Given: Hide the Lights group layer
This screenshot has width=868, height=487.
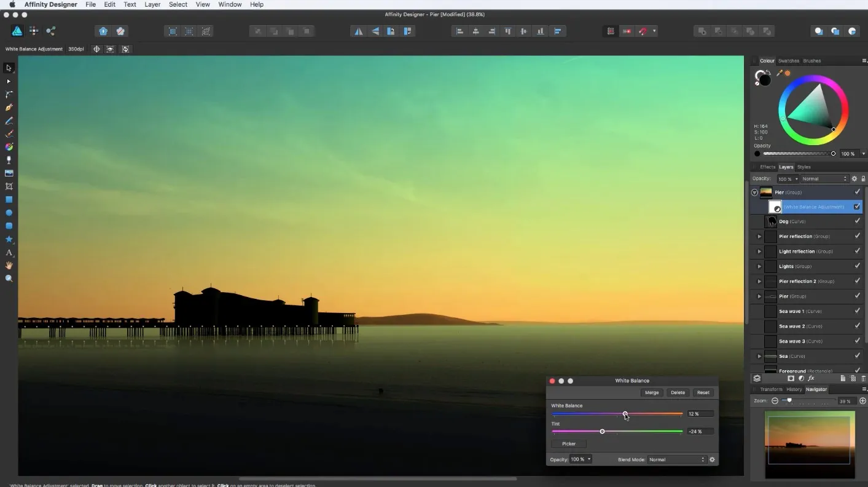Looking at the screenshot, I should point(858,266).
